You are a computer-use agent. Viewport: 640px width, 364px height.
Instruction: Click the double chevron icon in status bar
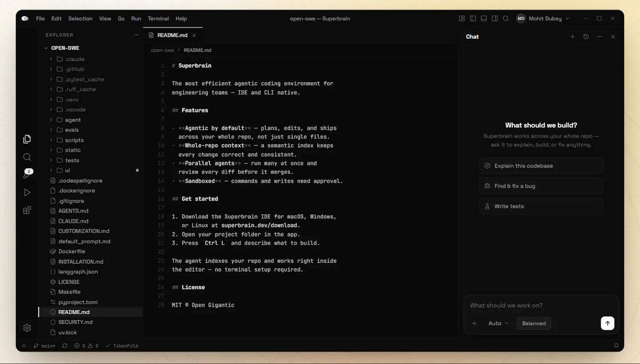(x=24, y=346)
